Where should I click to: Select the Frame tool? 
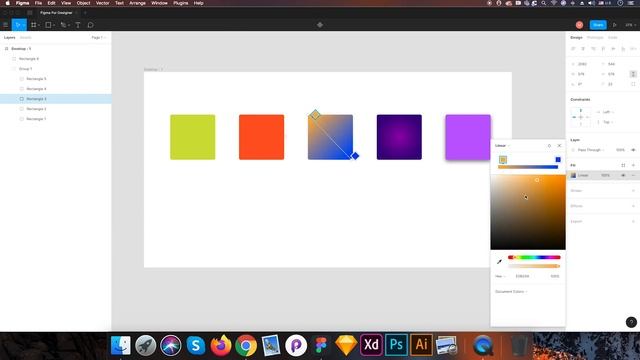34,25
